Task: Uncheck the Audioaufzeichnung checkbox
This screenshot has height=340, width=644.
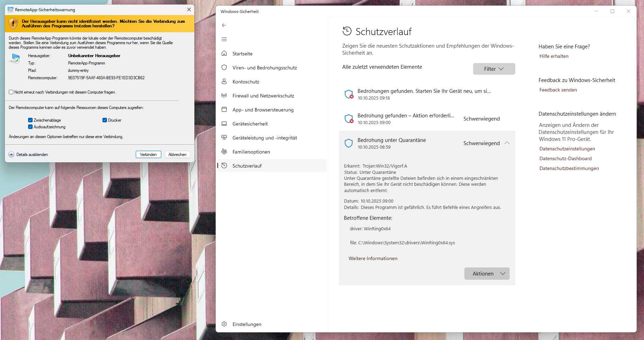Action: coord(30,127)
